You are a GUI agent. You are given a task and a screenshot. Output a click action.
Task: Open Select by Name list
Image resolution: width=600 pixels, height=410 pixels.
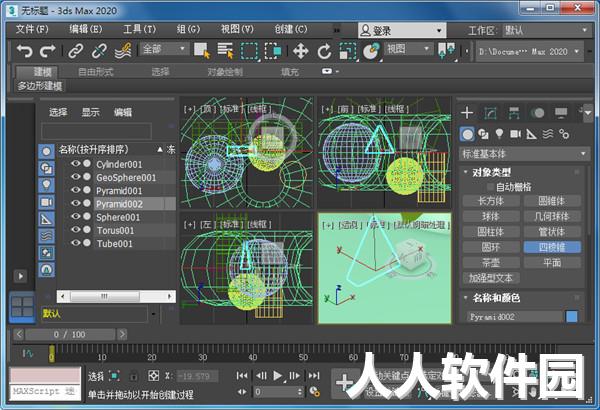[x=225, y=51]
